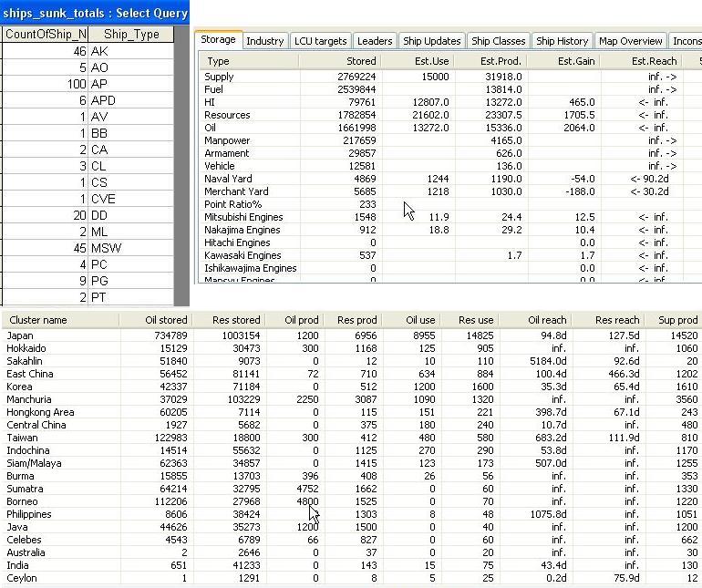
Task: Click the Taiwan cluster row
Action: (352, 438)
